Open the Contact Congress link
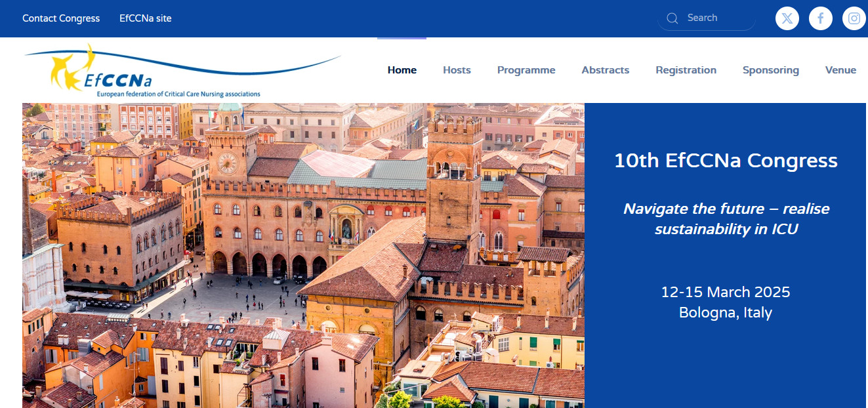The width and height of the screenshot is (868, 408). click(x=61, y=18)
